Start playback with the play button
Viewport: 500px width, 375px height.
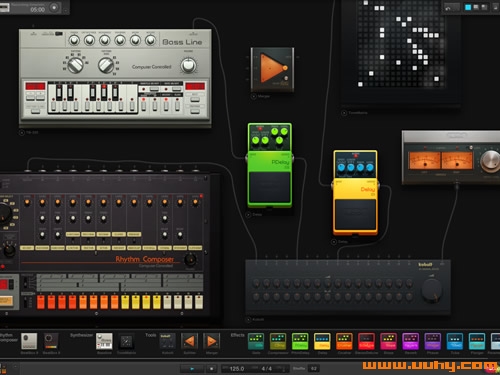(192, 369)
